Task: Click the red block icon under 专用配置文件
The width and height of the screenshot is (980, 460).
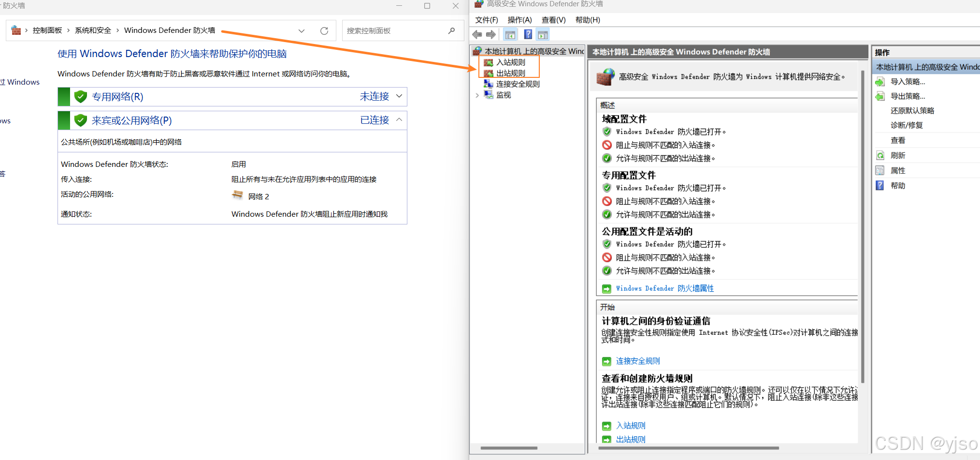Action: coord(607,201)
